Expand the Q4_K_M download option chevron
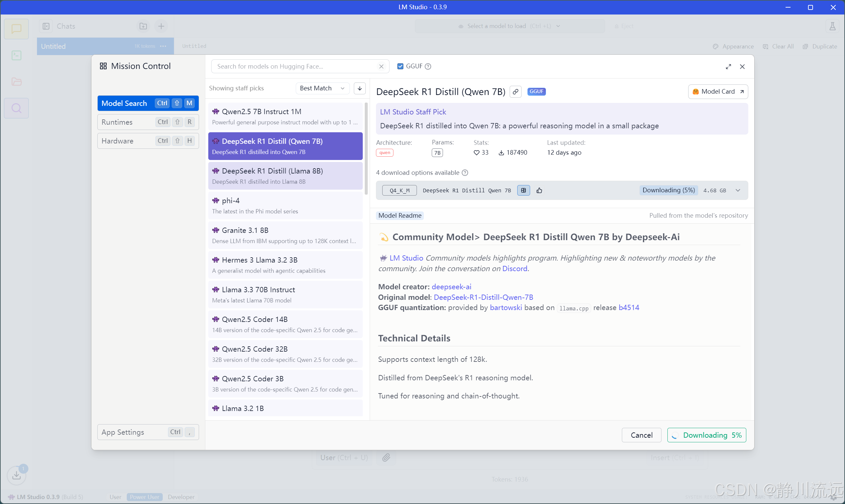 (738, 191)
